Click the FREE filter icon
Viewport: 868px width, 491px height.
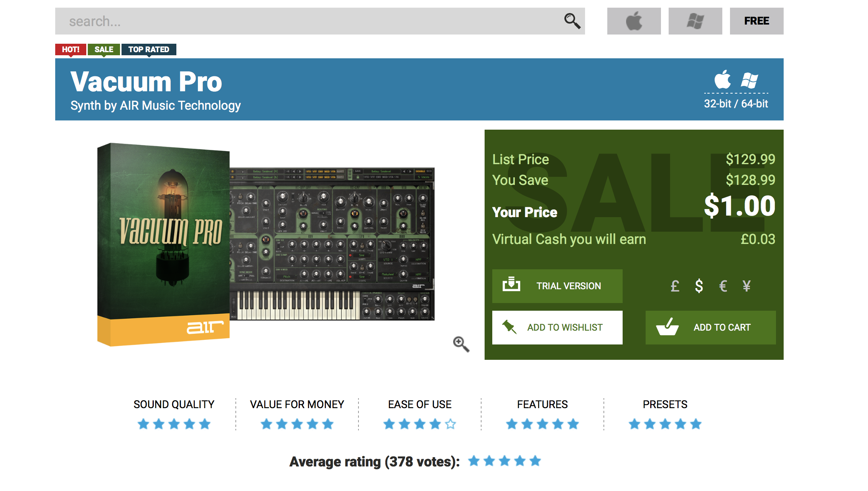[756, 21]
